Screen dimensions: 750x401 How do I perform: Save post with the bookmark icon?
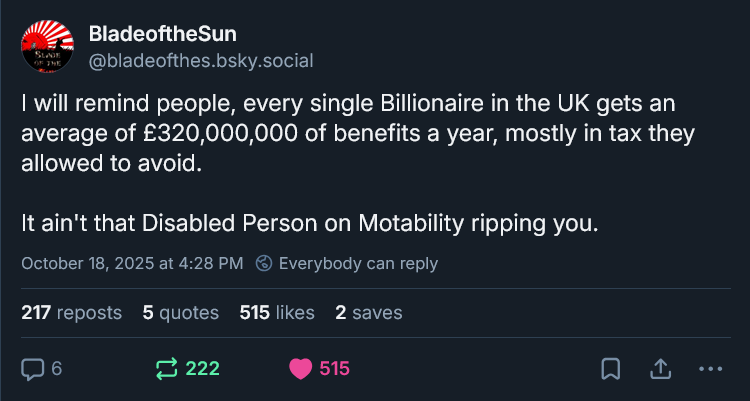(609, 368)
